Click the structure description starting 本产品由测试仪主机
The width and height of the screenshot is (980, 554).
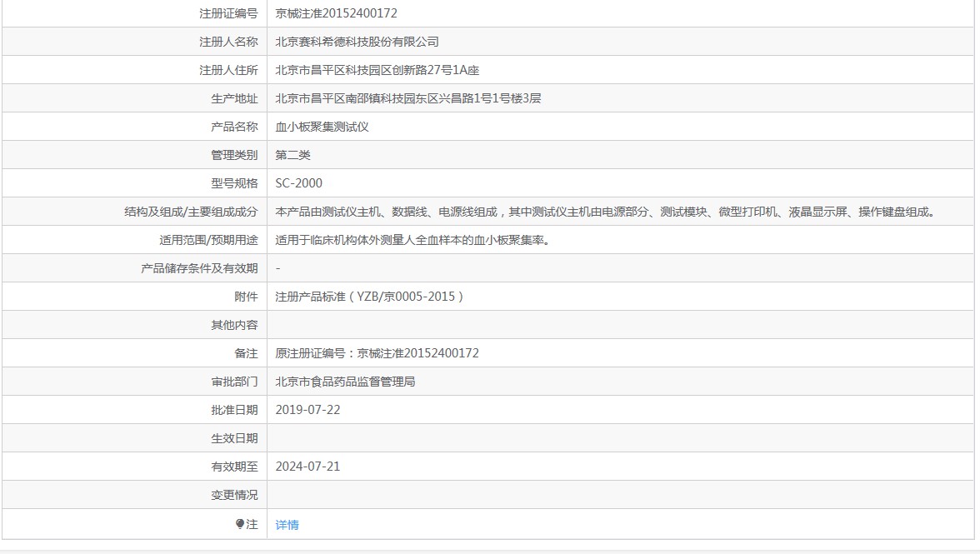(x=607, y=212)
